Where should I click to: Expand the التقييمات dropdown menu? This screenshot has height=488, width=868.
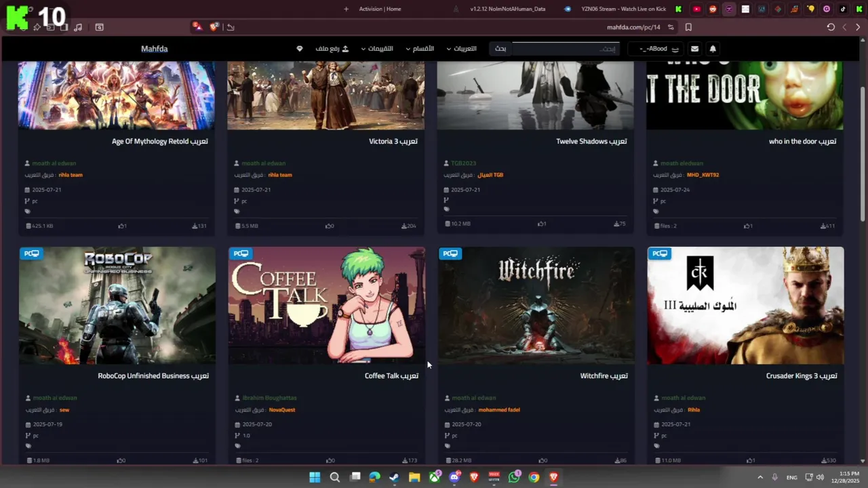point(377,49)
